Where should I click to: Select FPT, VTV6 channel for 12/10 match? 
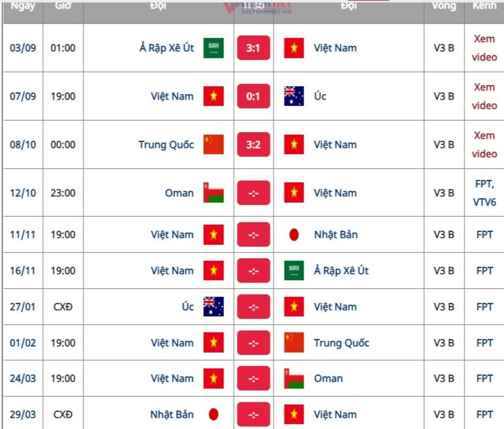484,193
